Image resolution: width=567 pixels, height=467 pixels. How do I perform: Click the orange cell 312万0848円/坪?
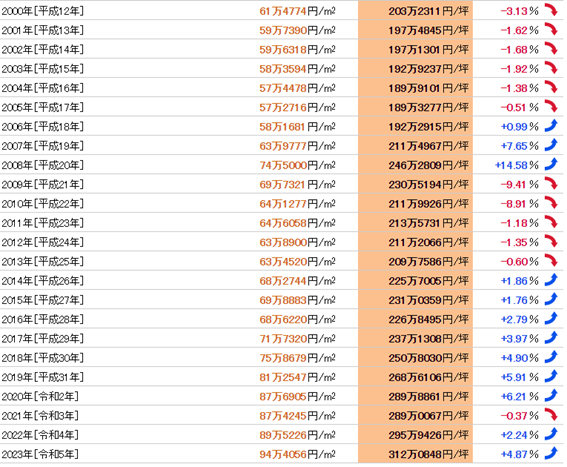415,454
